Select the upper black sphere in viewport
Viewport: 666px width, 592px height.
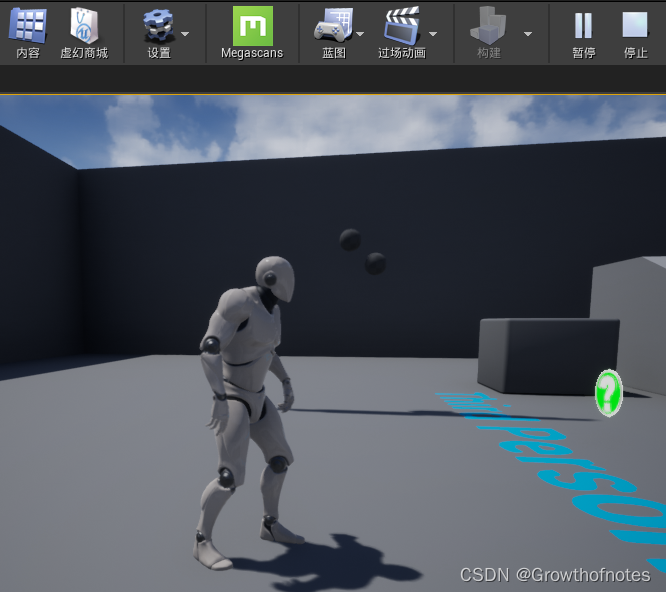tap(350, 240)
